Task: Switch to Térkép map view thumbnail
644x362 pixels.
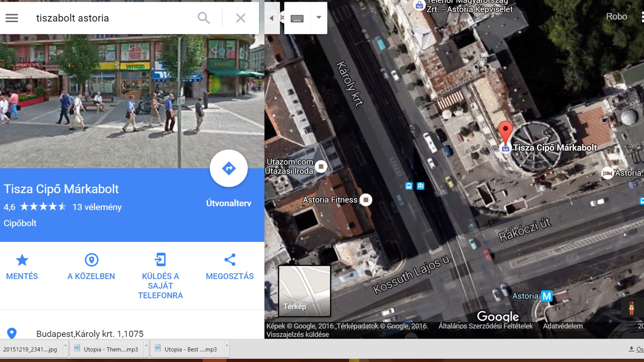Action: click(304, 291)
